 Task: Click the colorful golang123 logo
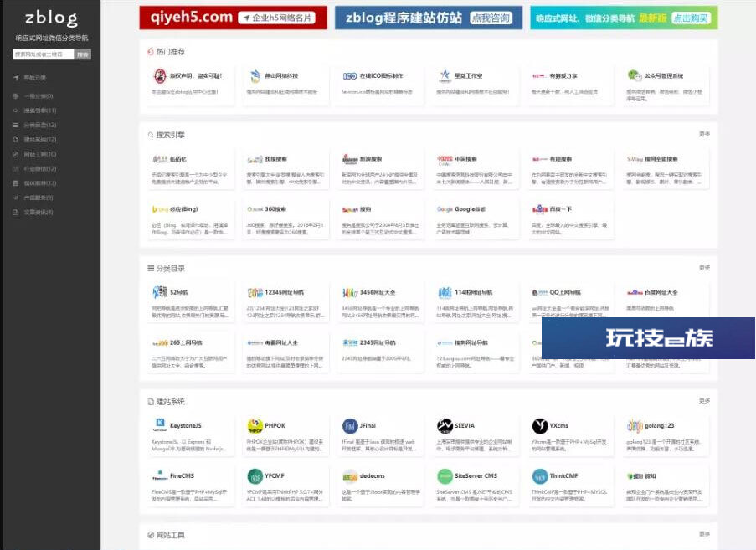click(635, 425)
